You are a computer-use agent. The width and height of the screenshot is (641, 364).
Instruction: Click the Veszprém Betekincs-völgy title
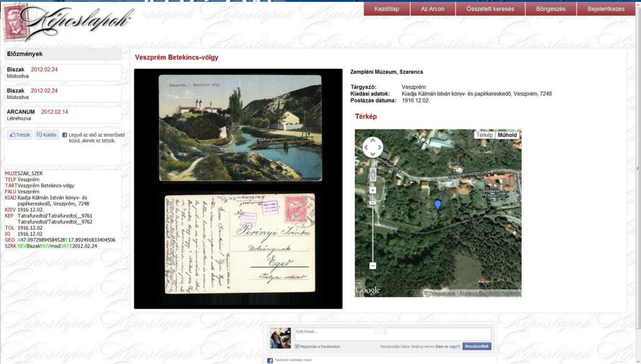(177, 57)
